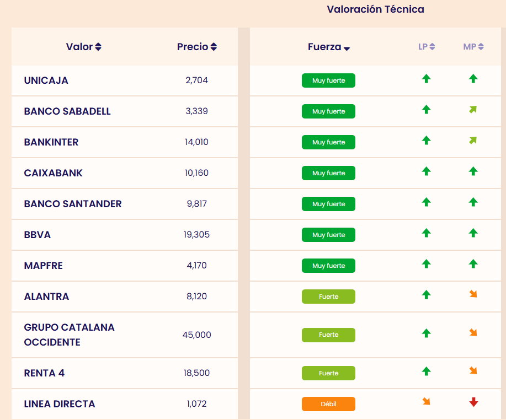Sort the table by Precio column
506x420 pixels.
pos(196,47)
